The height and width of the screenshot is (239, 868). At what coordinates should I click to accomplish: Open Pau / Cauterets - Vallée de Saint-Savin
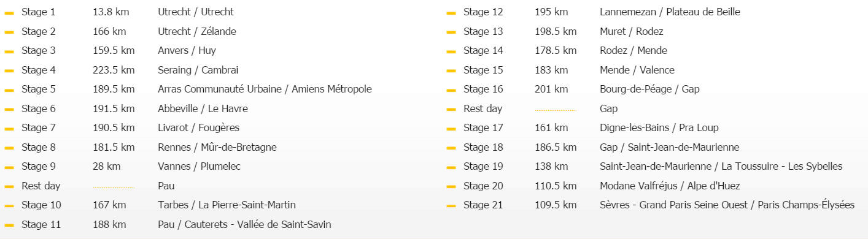244,224
